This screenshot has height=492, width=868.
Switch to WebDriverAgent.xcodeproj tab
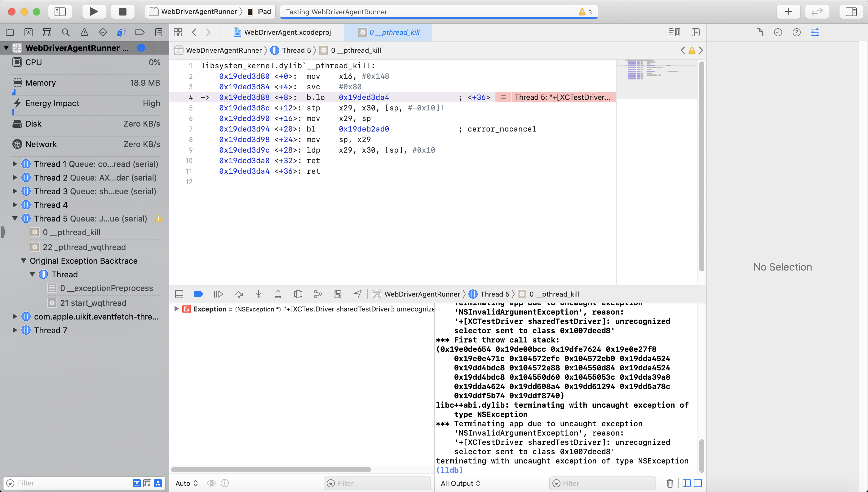(x=283, y=33)
